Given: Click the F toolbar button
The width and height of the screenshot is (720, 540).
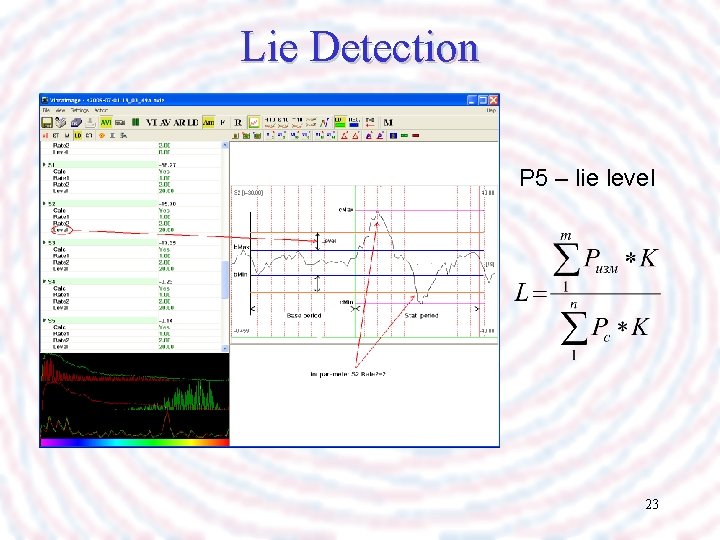Looking at the screenshot, I should 223,122.
